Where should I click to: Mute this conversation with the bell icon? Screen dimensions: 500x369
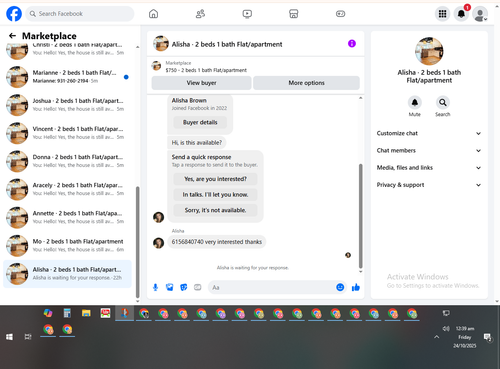pos(415,102)
